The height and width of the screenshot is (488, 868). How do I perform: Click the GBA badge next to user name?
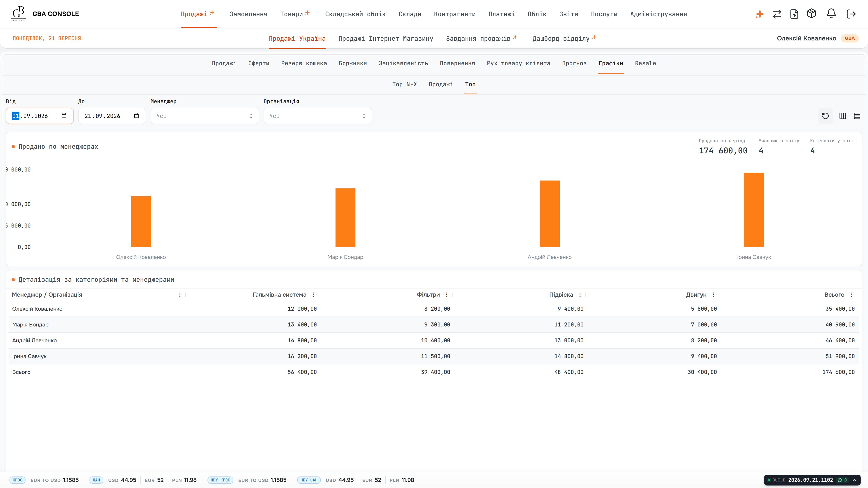(850, 38)
